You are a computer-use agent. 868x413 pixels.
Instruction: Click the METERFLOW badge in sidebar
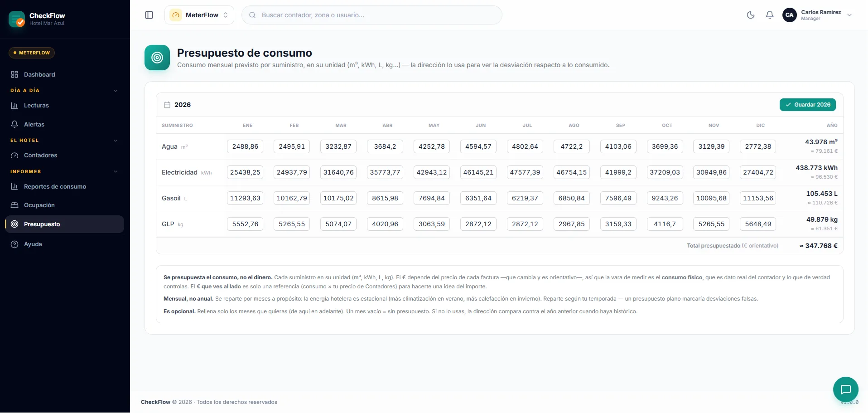click(x=32, y=53)
